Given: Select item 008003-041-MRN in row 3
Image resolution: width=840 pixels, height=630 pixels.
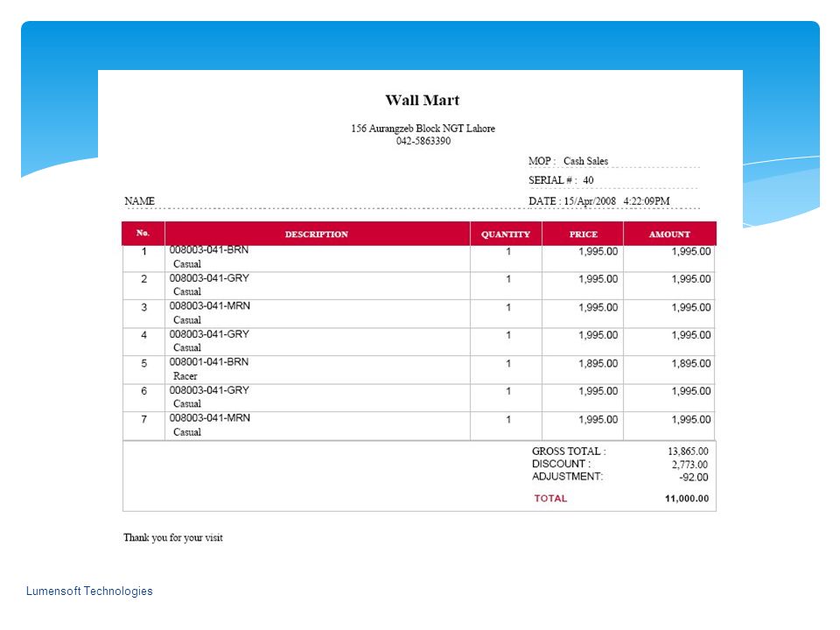Looking at the screenshot, I should click(209, 306).
